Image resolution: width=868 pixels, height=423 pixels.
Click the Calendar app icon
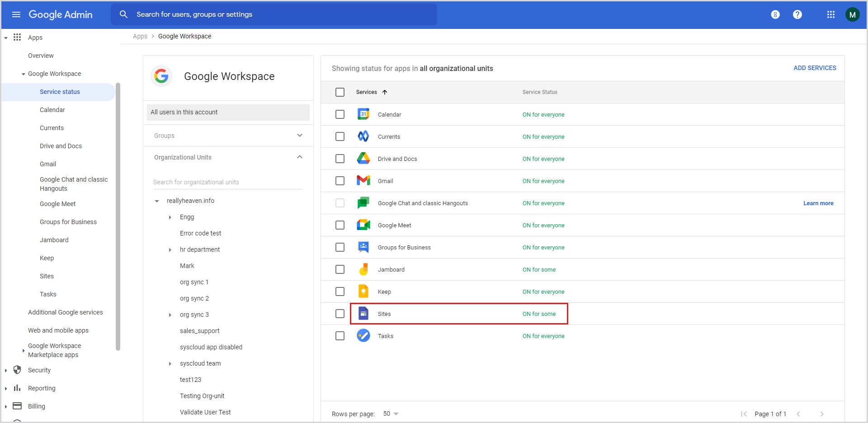point(363,114)
